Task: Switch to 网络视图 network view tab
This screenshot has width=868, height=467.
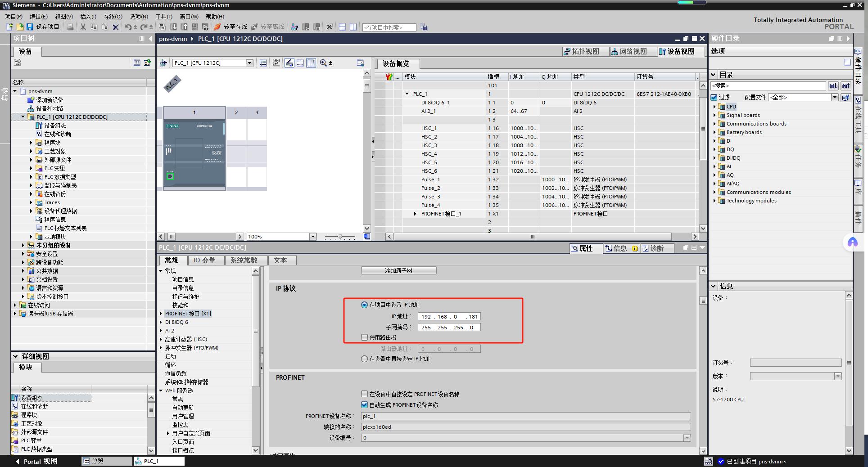Action: coord(633,52)
